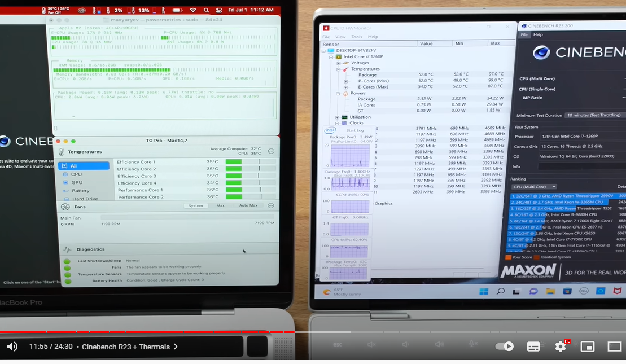Open Windows Start button on taskbar
Viewport: 626px width, 364px height.
tap(484, 291)
